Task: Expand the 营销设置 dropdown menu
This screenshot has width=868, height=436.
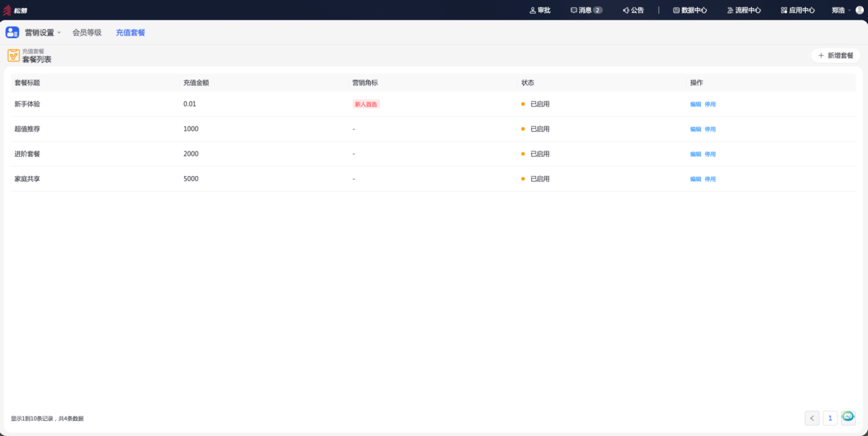Action: pos(43,32)
